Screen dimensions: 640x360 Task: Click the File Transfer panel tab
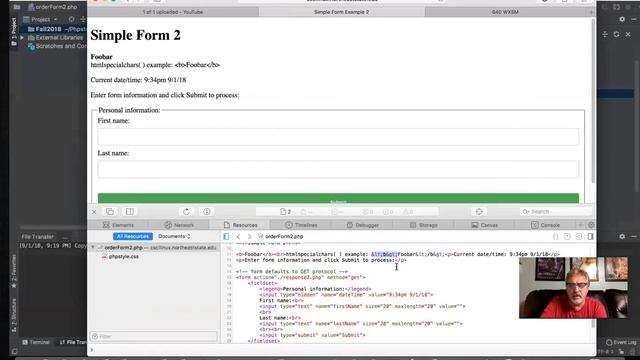[x=38, y=237]
